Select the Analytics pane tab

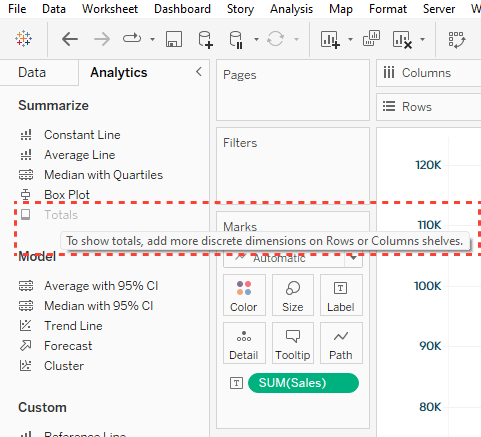tap(119, 72)
